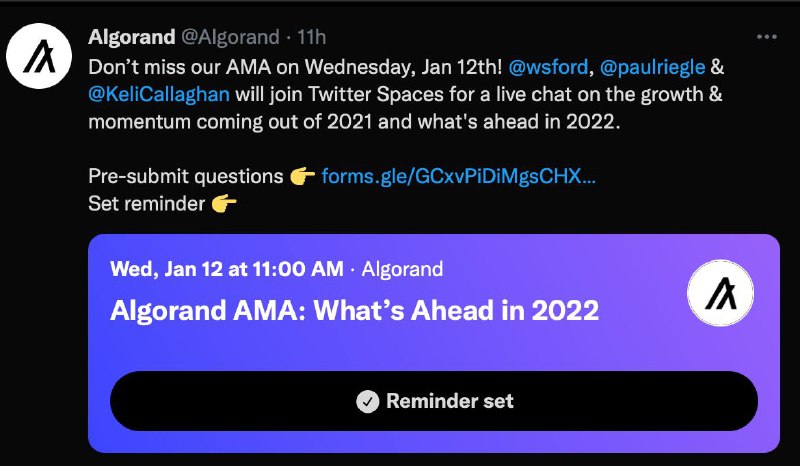This screenshot has height=466, width=800.
Task: Toggle the Reminder set button off
Action: click(434, 401)
